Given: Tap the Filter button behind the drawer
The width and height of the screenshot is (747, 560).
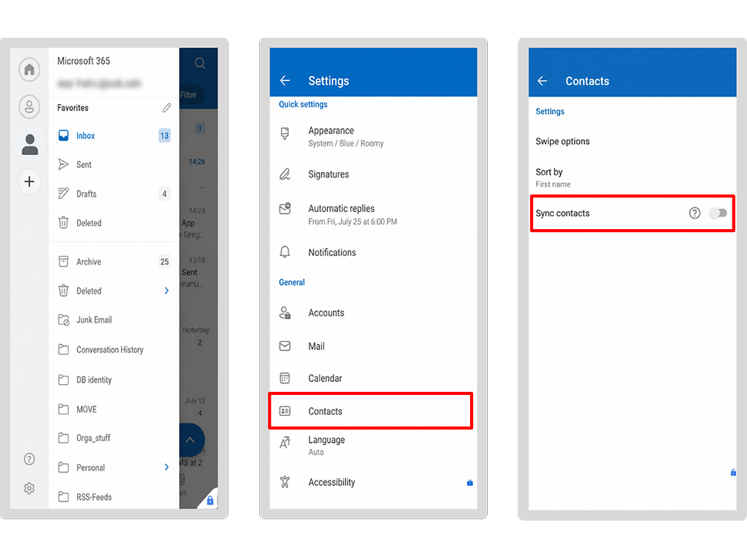Looking at the screenshot, I should coord(191,95).
